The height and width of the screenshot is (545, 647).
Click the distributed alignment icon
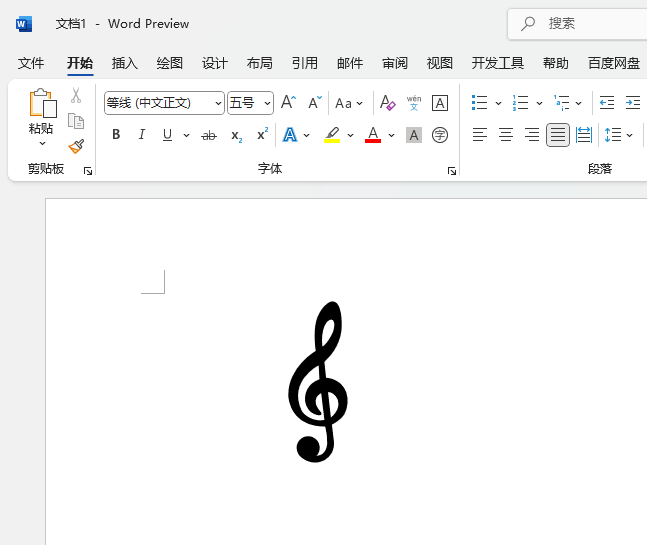[x=584, y=135]
